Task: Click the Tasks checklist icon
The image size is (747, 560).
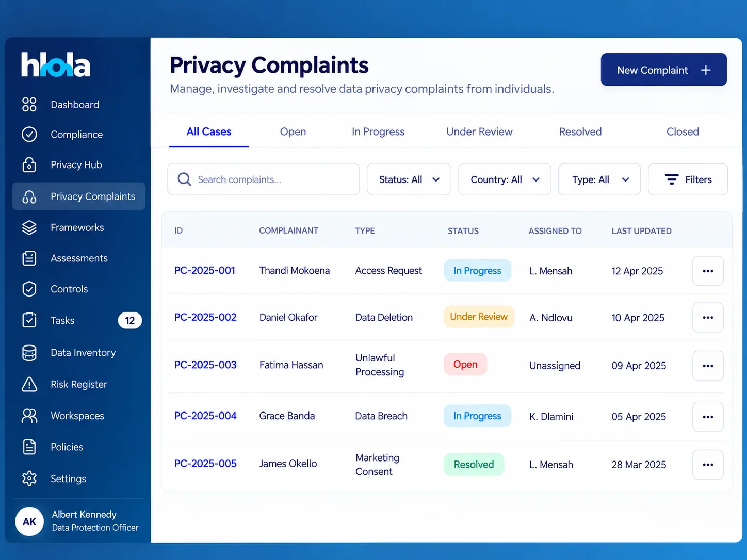Action: coord(29,320)
